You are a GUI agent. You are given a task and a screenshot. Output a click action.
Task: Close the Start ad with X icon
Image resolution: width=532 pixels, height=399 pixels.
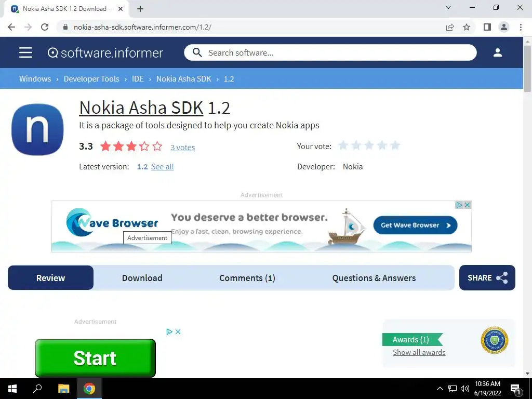click(178, 332)
